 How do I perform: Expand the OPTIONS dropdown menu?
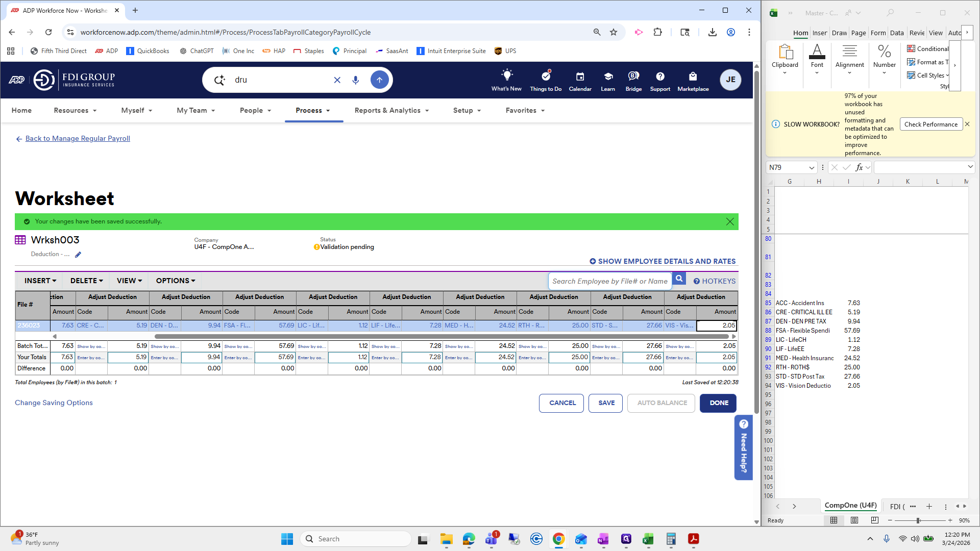pyautogui.click(x=175, y=281)
